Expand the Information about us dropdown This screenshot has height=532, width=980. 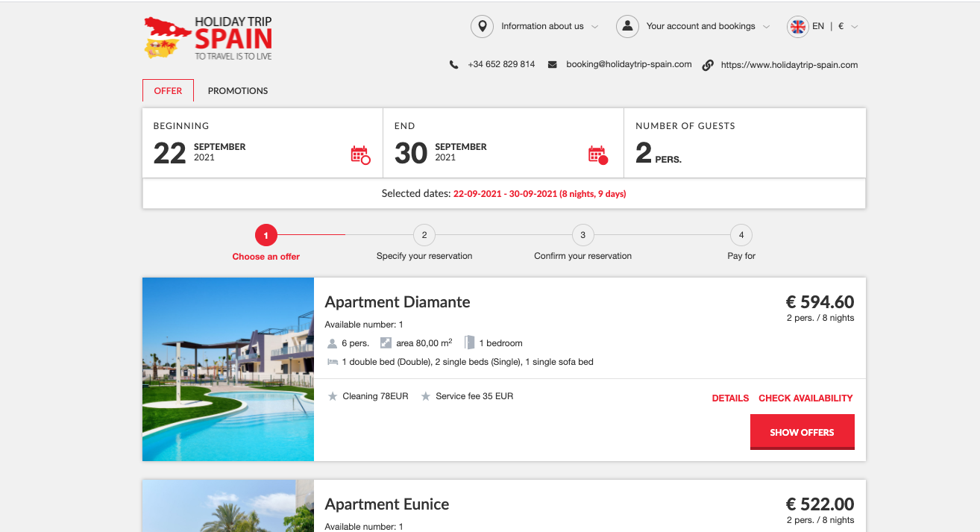coord(549,27)
